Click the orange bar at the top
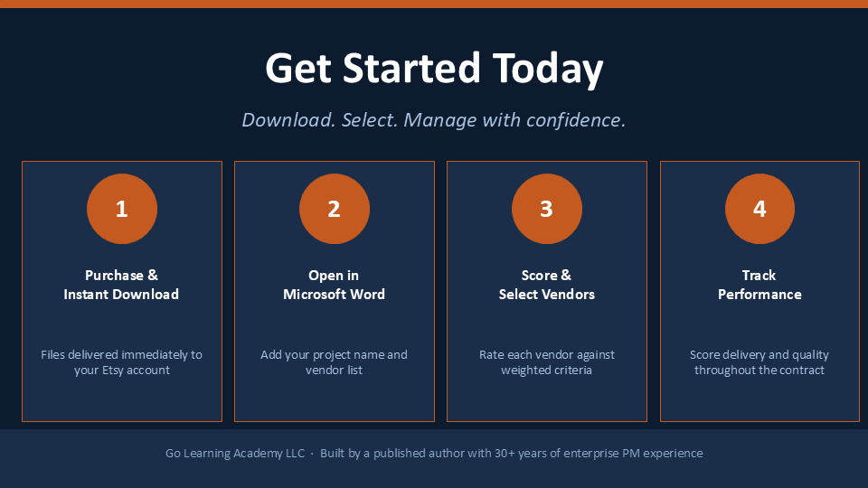This screenshot has height=488, width=868. click(434, 4)
